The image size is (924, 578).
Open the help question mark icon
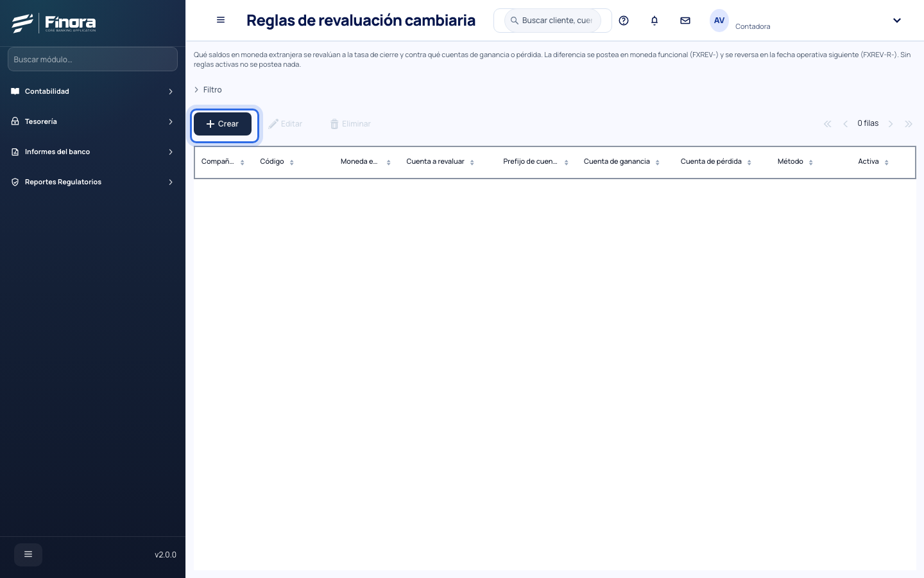(x=624, y=21)
